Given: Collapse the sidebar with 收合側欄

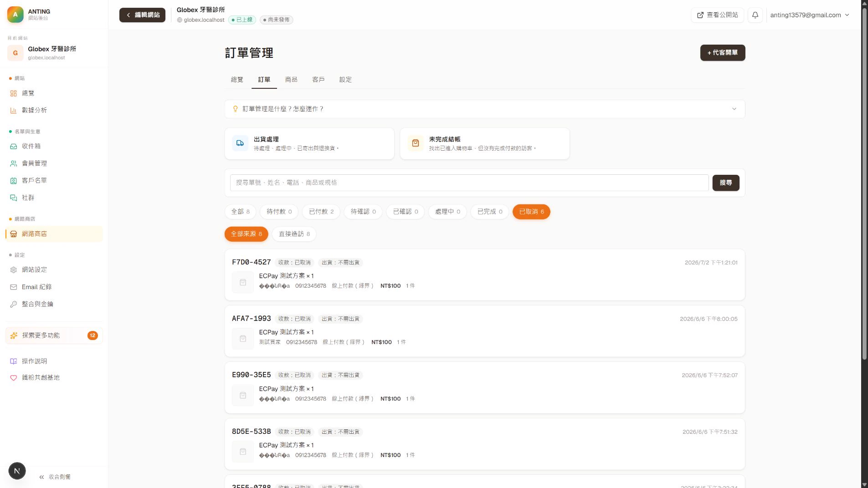Looking at the screenshot, I should point(55,477).
